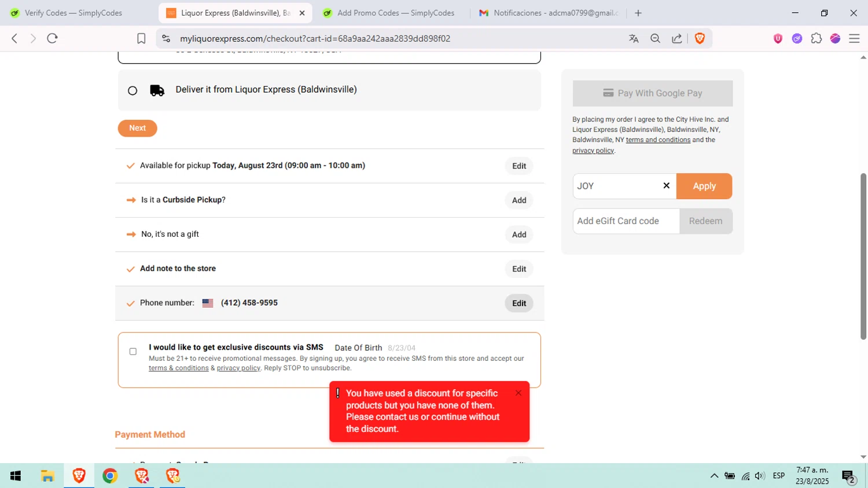Select Deliver it from Liquor Express option
Screen dimensions: 868x488
pyautogui.click(x=133, y=90)
